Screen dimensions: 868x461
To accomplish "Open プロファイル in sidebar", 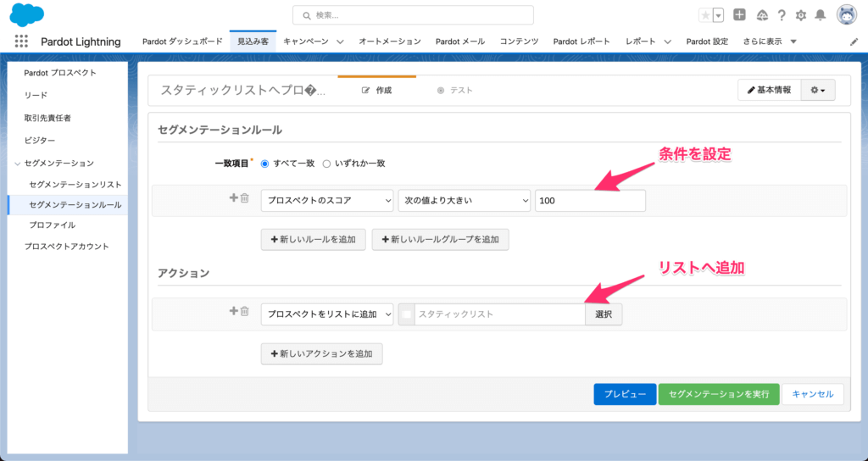I will point(52,225).
